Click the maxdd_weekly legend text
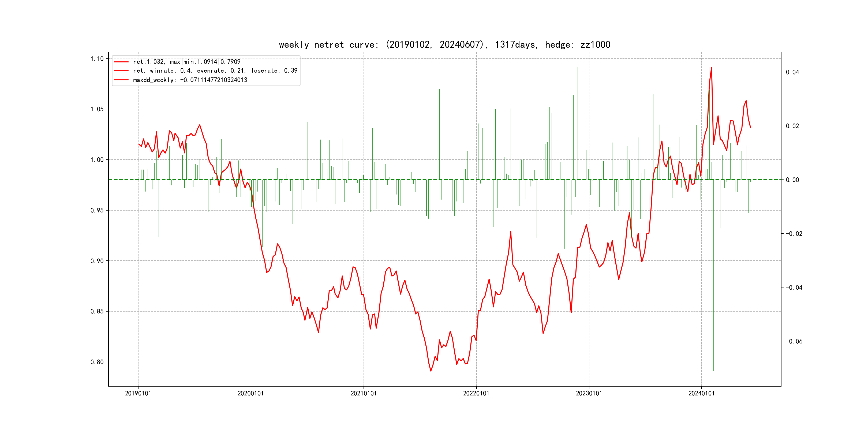This screenshot has width=868, height=434. 190,80
